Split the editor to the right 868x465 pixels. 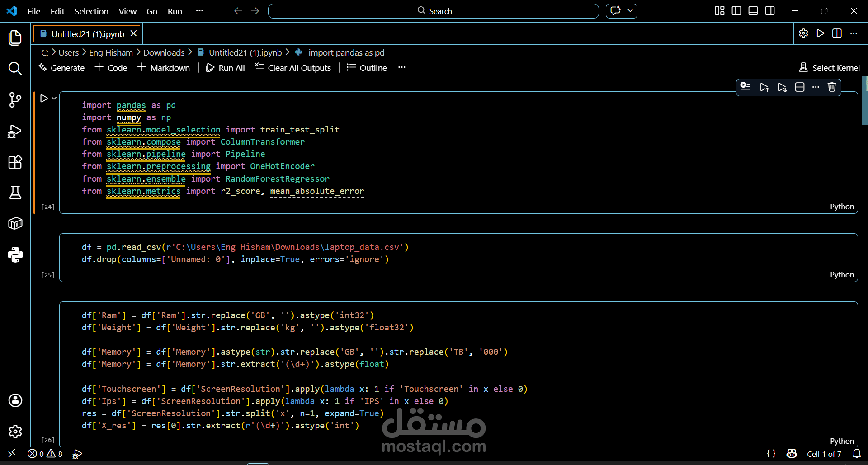click(837, 33)
